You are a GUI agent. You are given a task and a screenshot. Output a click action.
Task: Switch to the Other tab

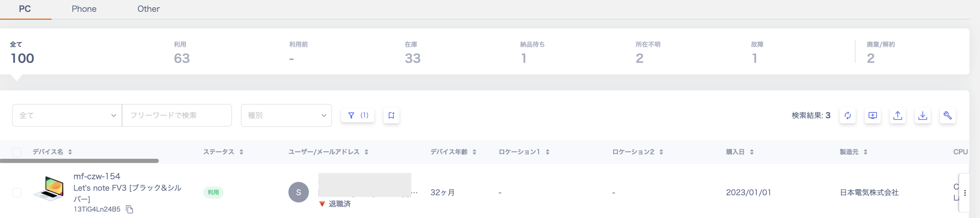click(149, 9)
